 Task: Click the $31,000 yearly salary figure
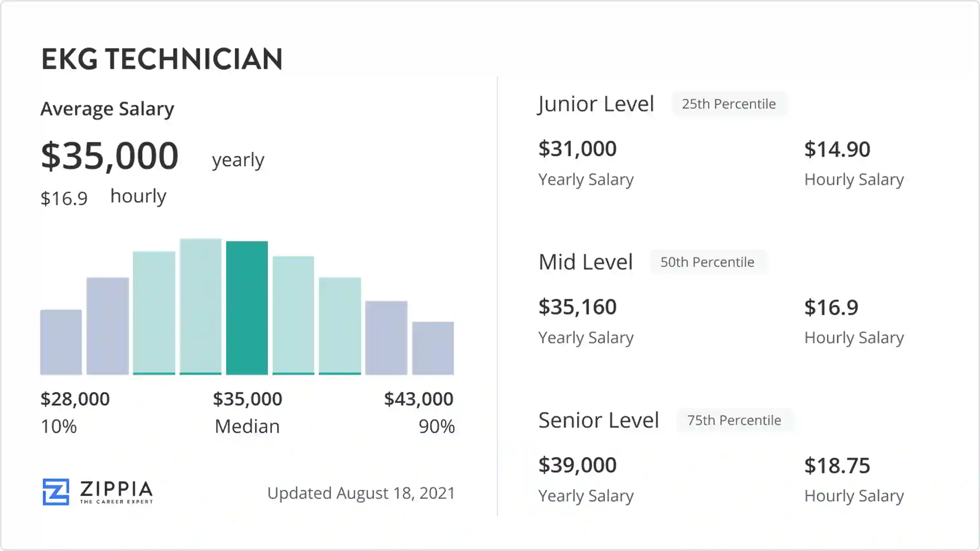(x=577, y=149)
